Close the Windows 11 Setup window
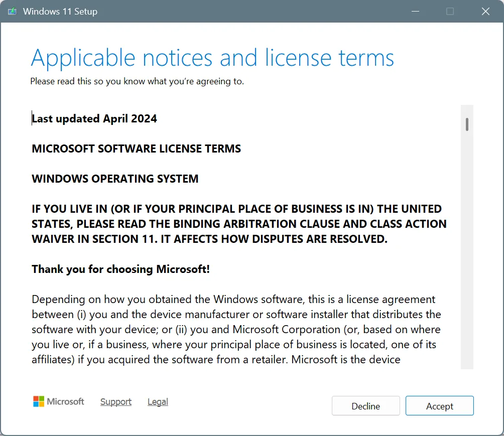The height and width of the screenshot is (436, 504). pyautogui.click(x=485, y=12)
